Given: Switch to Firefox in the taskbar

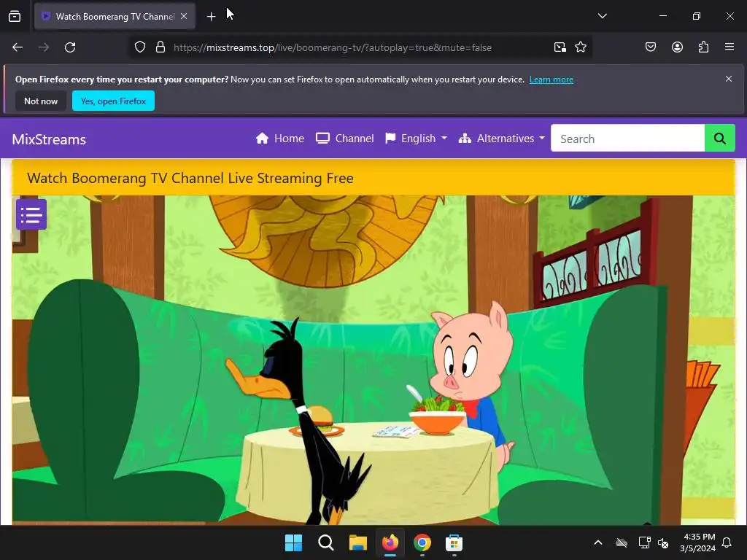Looking at the screenshot, I should pos(390,542).
